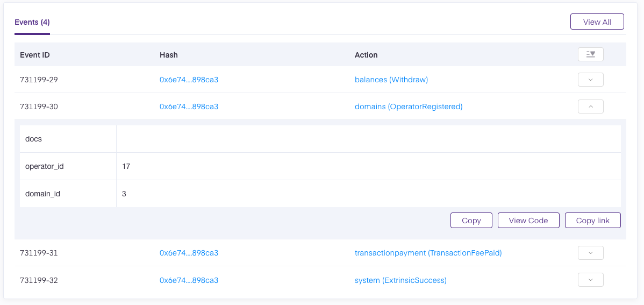The height and width of the screenshot is (305, 644).
Task: Expand the system (ExtrinsicSuccess) event row
Action: [590, 280]
